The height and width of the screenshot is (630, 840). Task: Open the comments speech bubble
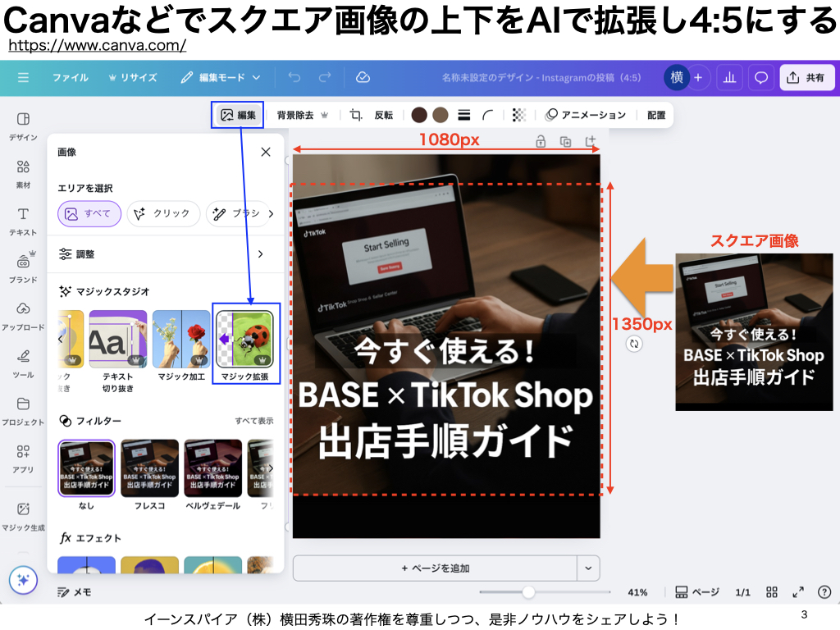click(760, 78)
